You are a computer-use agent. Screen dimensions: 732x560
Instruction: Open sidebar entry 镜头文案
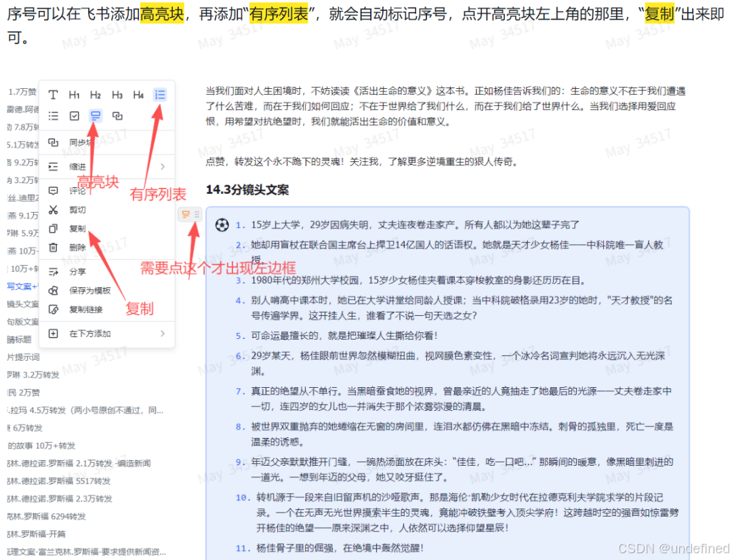22,304
